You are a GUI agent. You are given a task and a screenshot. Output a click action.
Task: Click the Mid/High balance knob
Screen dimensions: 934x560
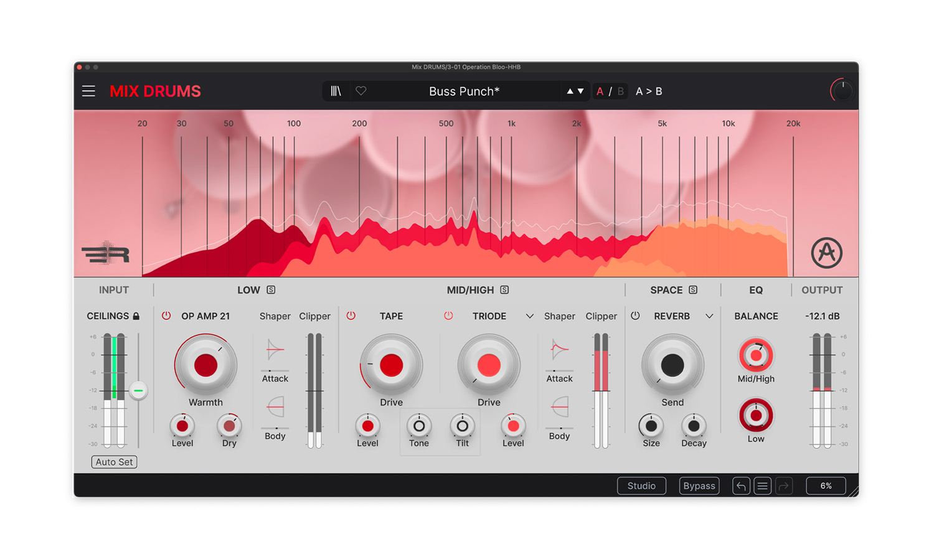756,355
